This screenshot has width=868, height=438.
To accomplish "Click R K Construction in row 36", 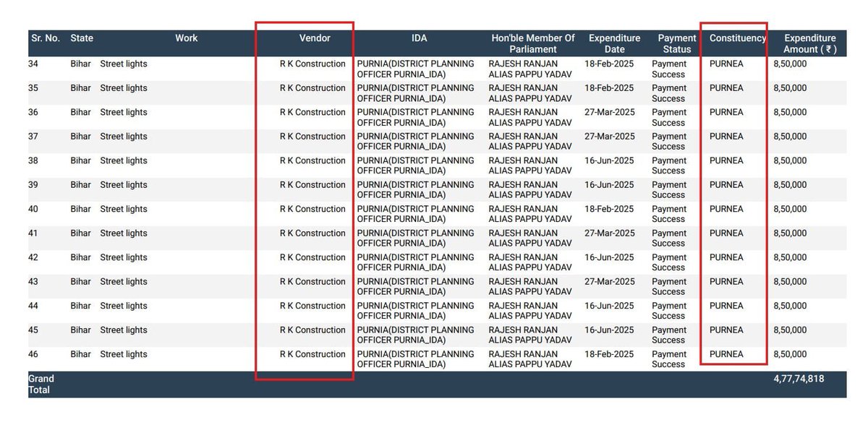I will click(312, 112).
